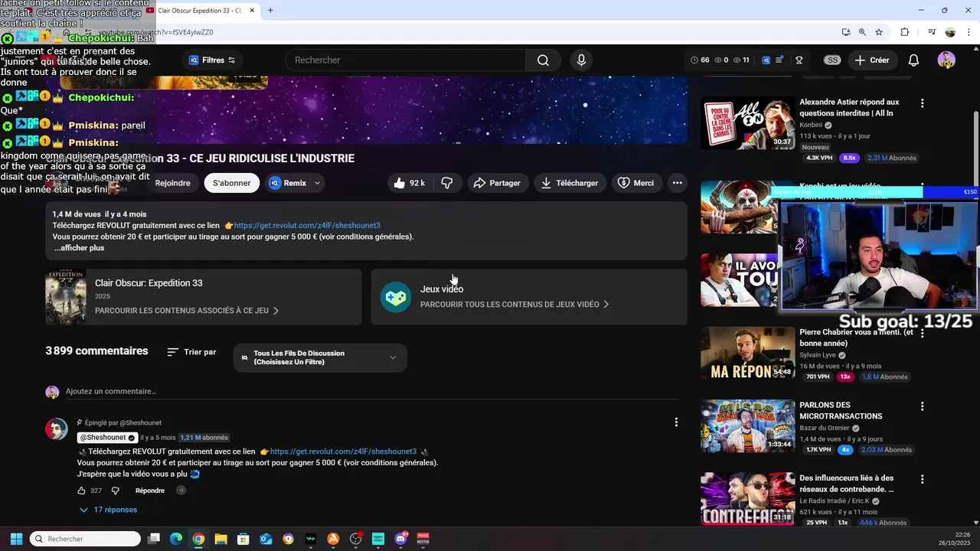Click the blue IQ icon in the extension toolbar

coord(766,60)
